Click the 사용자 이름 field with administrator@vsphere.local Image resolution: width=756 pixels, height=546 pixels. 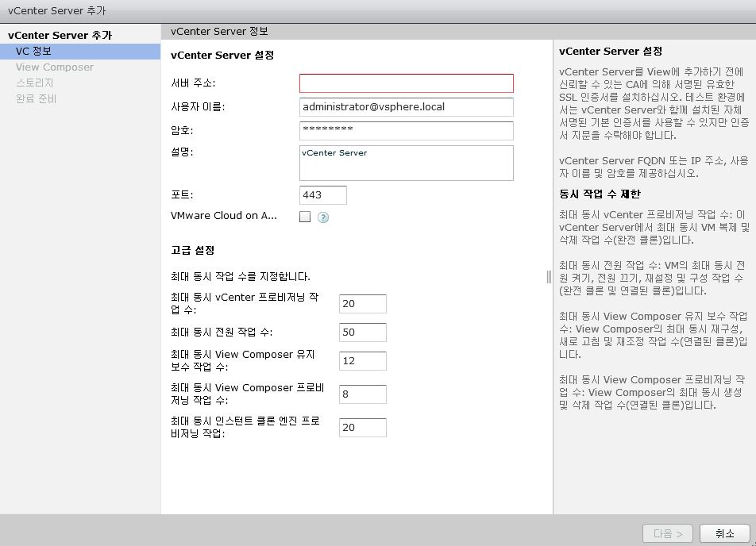(x=407, y=107)
